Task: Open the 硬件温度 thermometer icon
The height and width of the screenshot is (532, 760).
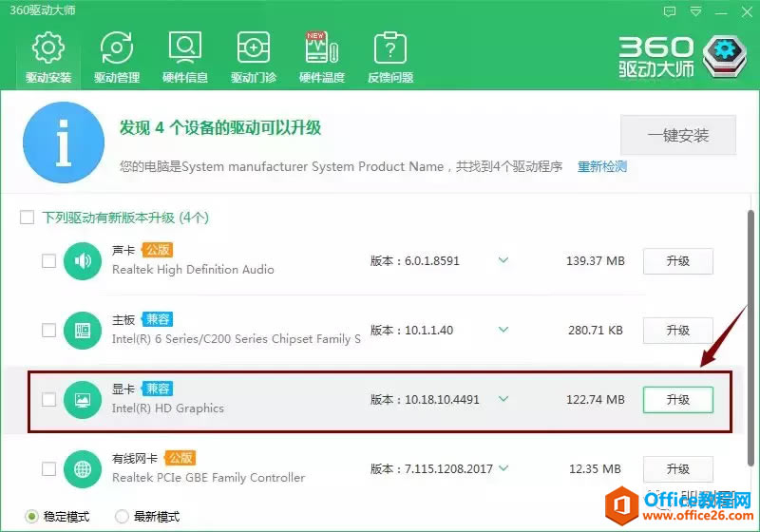Action: [321, 47]
